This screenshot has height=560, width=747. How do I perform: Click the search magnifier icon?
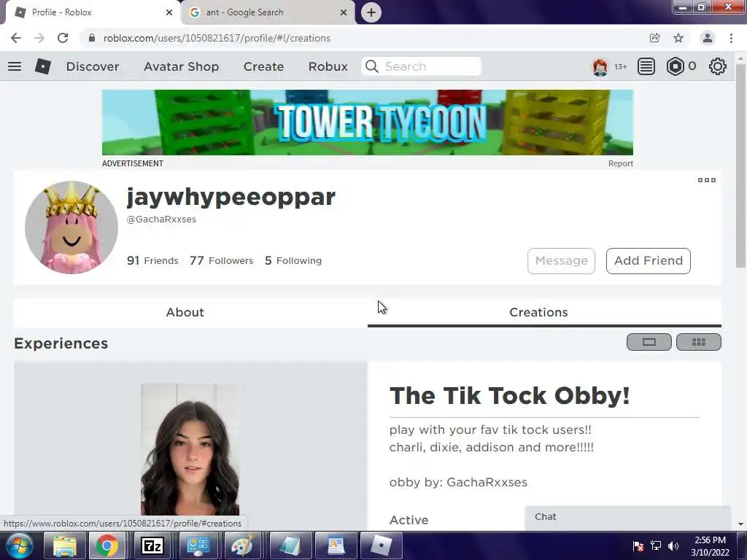pyautogui.click(x=372, y=66)
